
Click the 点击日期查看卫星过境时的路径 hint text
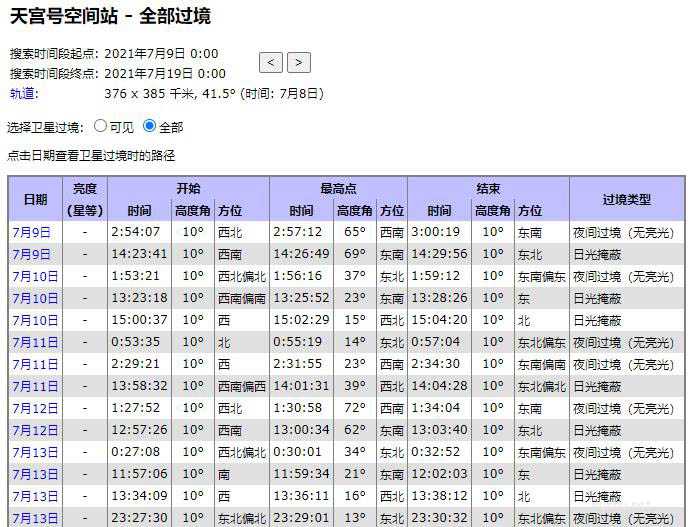[91, 156]
